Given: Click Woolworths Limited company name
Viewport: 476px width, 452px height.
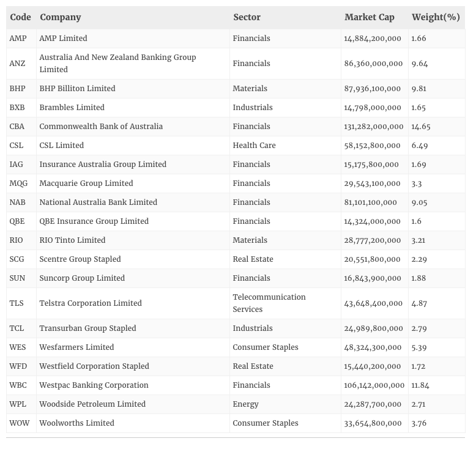Looking at the screenshot, I should tap(76, 423).
